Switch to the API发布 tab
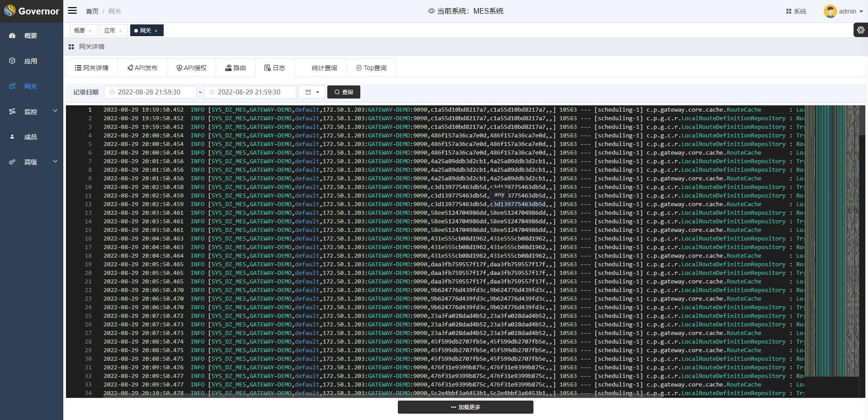Image resolution: width=868 pixels, height=420 pixels. coord(142,68)
